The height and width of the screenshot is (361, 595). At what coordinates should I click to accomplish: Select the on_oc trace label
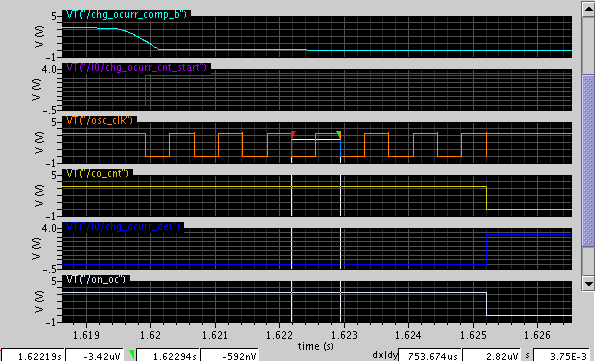pyautogui.click(x=96, y=280)
